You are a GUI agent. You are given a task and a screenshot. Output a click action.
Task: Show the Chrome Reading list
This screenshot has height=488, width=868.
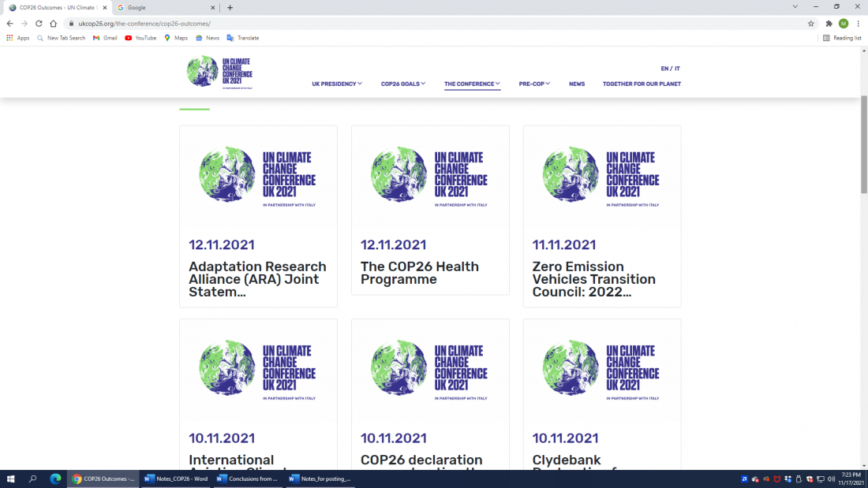[842, 38]
